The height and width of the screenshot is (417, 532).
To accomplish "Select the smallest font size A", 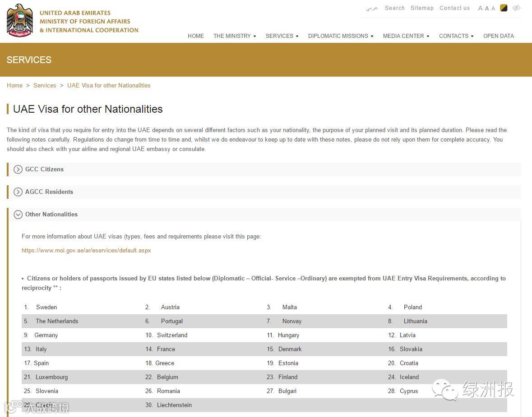I will 493,9.
